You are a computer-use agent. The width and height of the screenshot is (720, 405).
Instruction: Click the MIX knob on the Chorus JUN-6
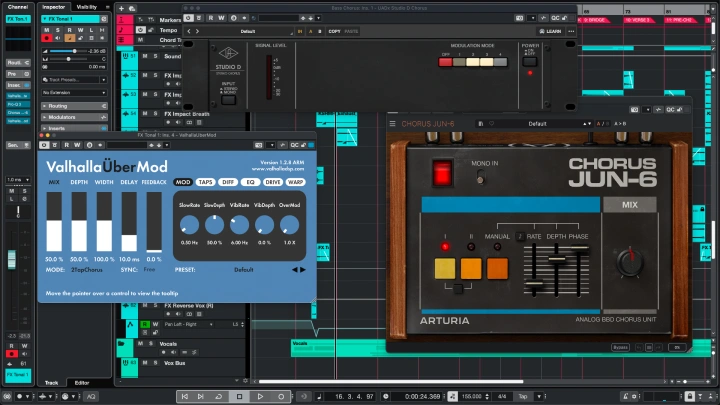click(630, 261)
